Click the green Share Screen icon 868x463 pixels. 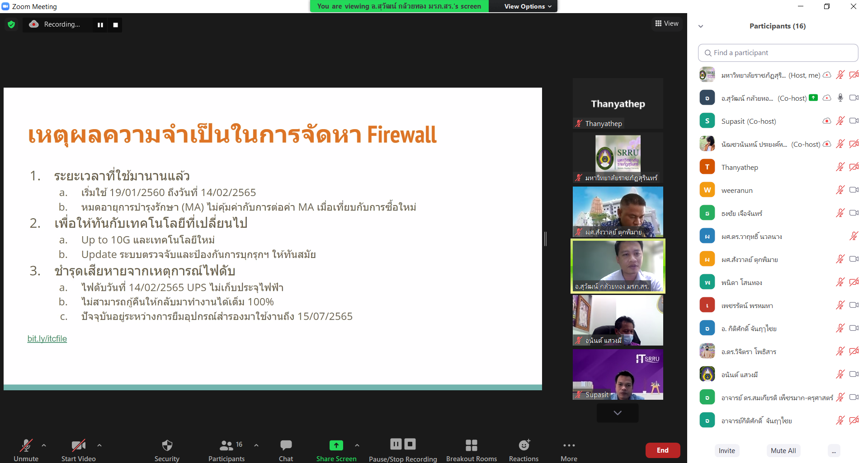pos(336,445)
